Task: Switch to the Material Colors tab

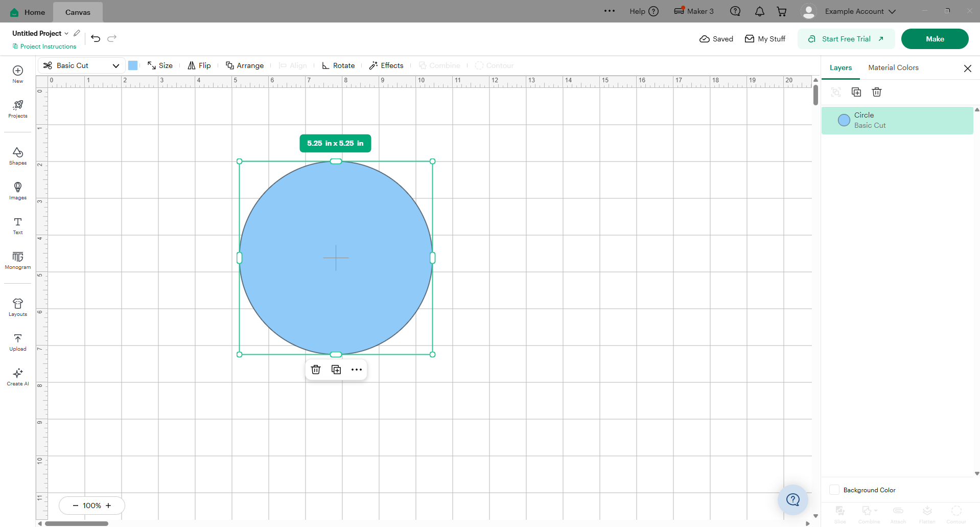Action: pyautogui.click(x=893, y=67)
